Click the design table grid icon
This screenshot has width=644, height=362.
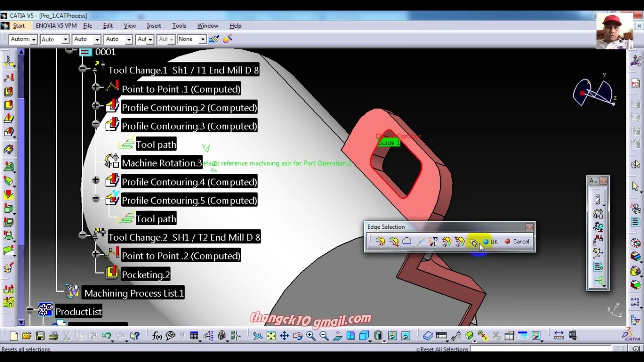[194, 336]
